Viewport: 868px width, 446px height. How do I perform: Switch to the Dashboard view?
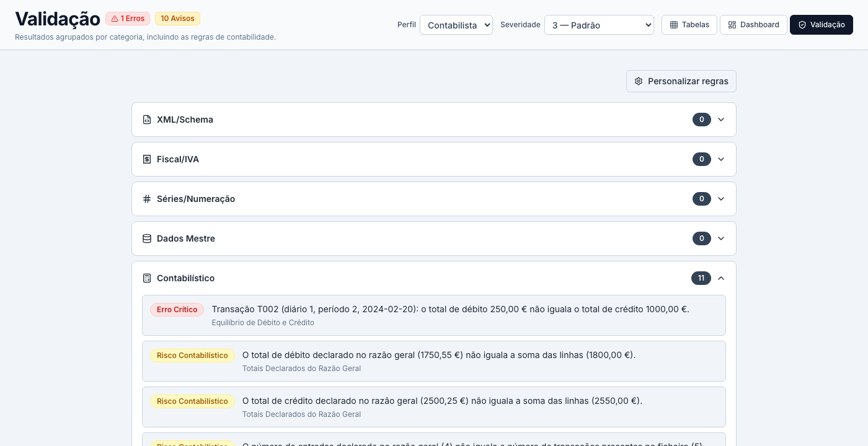pos(753,25)
